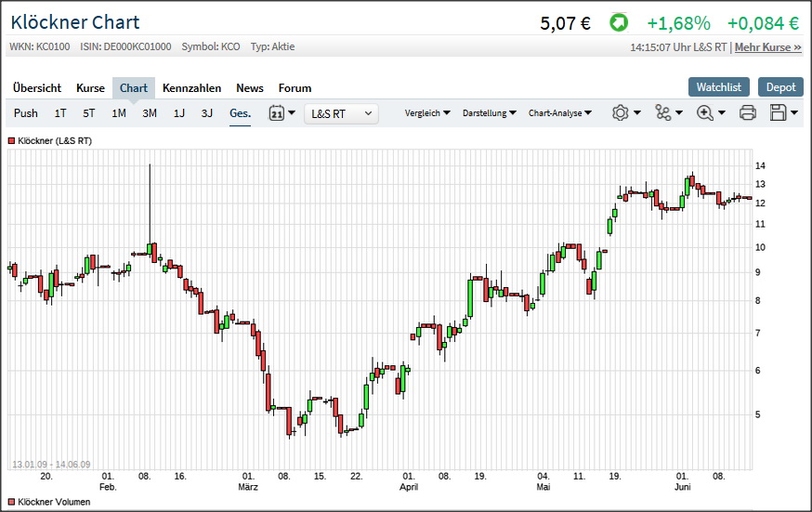Click the 01. Juni axis label

coord(683,481)
